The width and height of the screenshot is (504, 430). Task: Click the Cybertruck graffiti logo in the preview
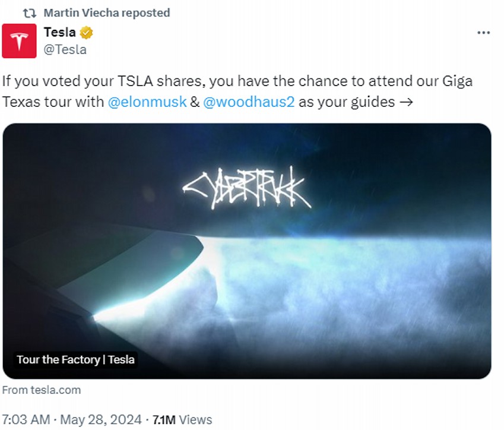pyautogui.click(x=247, y=189)
